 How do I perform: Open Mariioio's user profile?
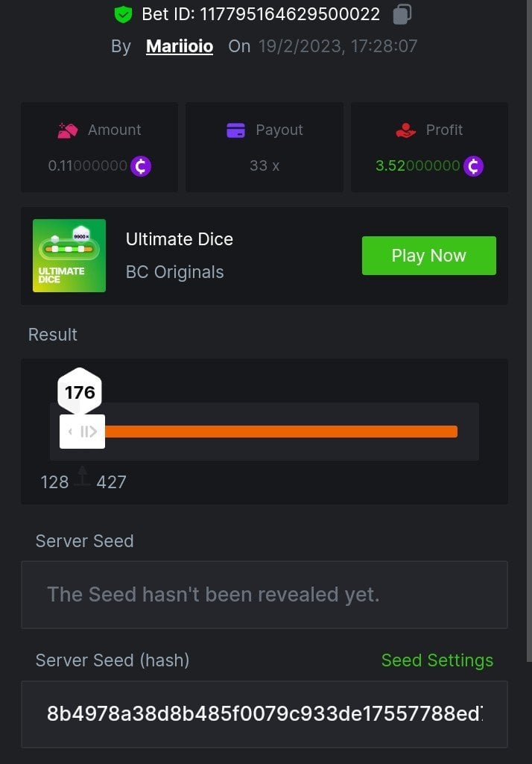(180, 46)
